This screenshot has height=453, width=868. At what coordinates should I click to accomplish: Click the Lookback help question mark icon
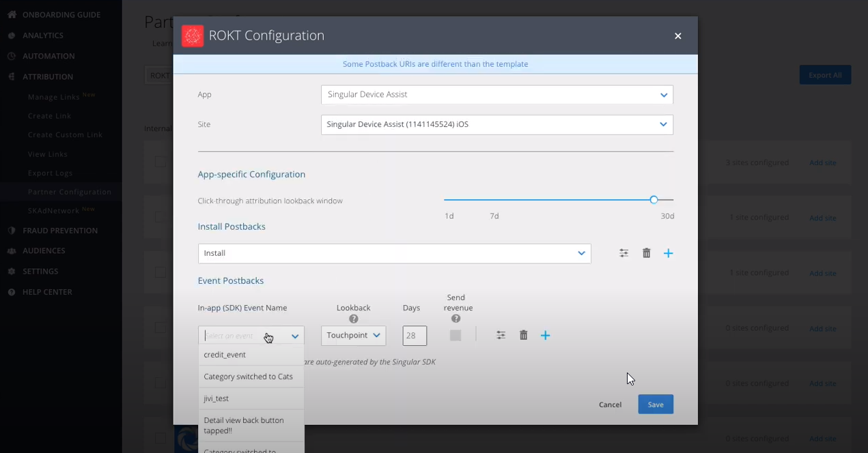[x=354, y=319]
